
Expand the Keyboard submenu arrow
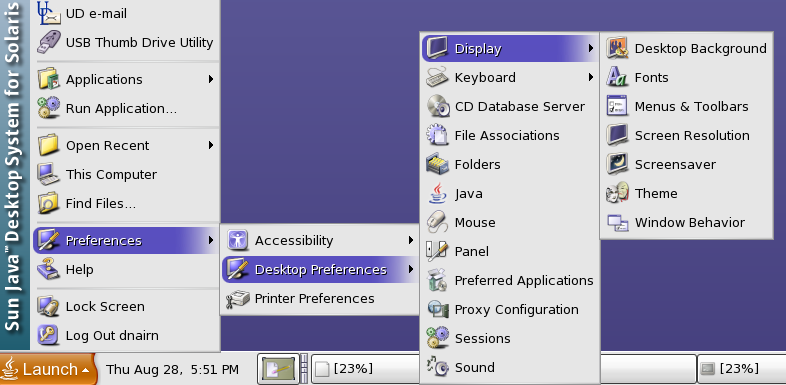pos(592,78)
